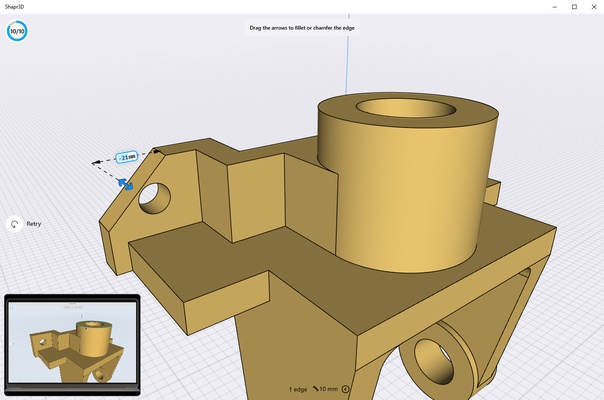Click the blue fillet/chamfer drag arrow
604x400 pixels.
point(126,184)
